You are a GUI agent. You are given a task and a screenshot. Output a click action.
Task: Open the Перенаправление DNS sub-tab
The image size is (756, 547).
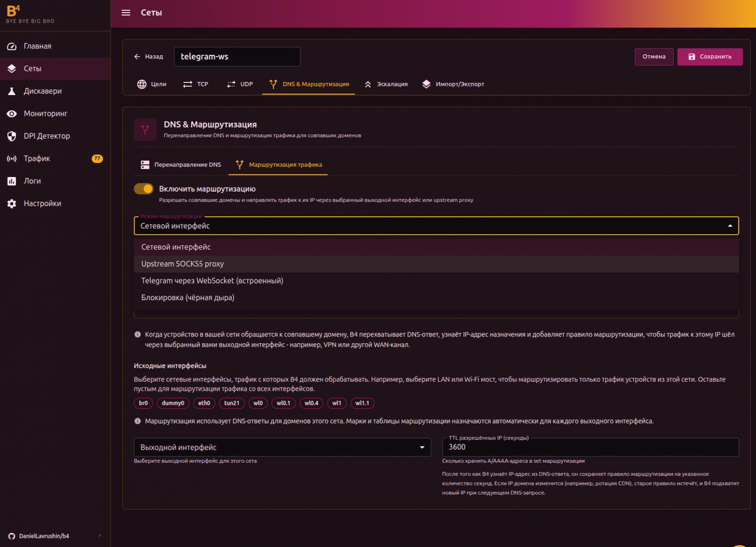point(181,165)
